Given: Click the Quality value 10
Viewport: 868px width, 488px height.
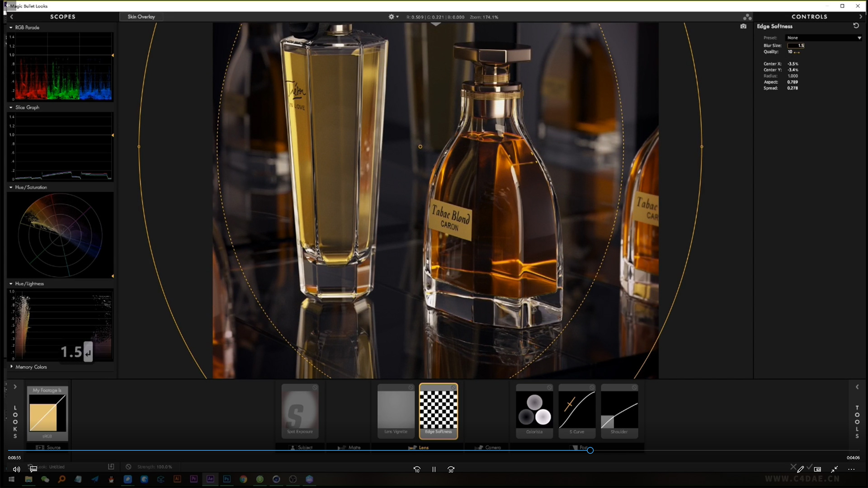Looking at the screenshot, I should point(790,52).
